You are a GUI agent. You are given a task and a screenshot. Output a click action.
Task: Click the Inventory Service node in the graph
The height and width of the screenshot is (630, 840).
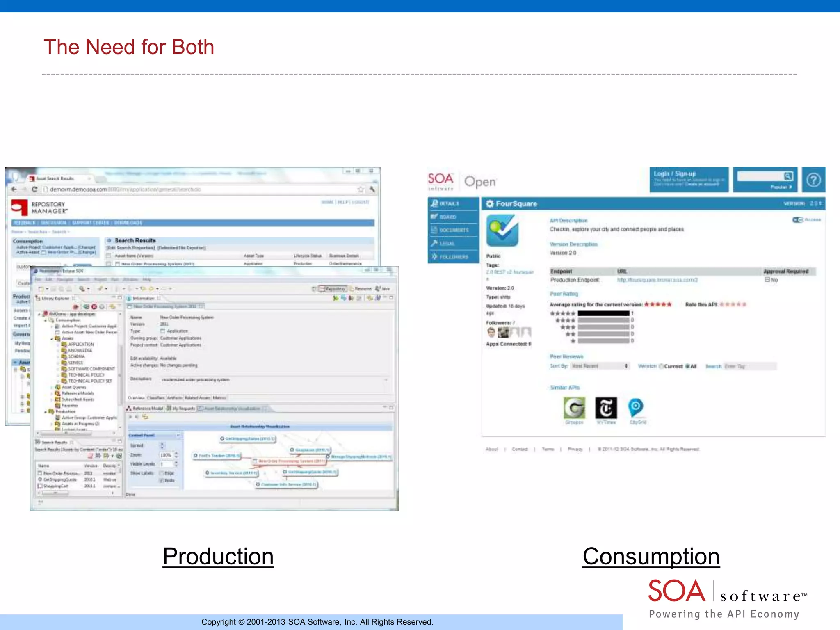[232, 473]
